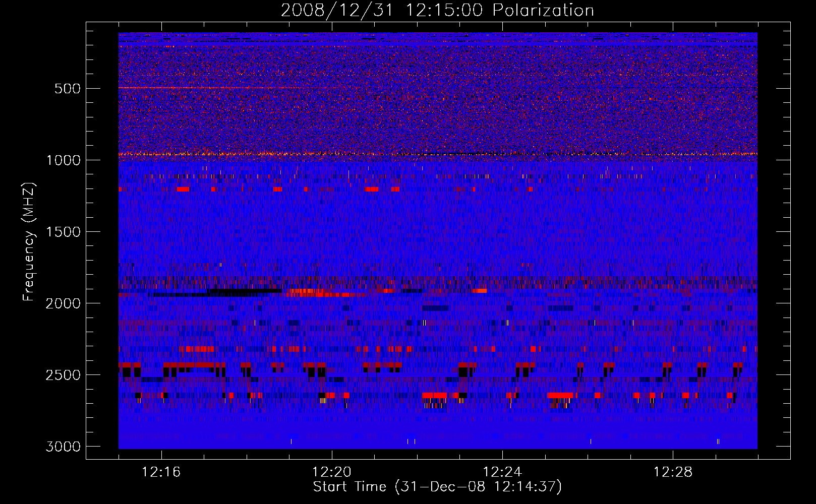Click the 12:20 time tick label
Screen dimensions: 816x504
click(x=331, y=472)
